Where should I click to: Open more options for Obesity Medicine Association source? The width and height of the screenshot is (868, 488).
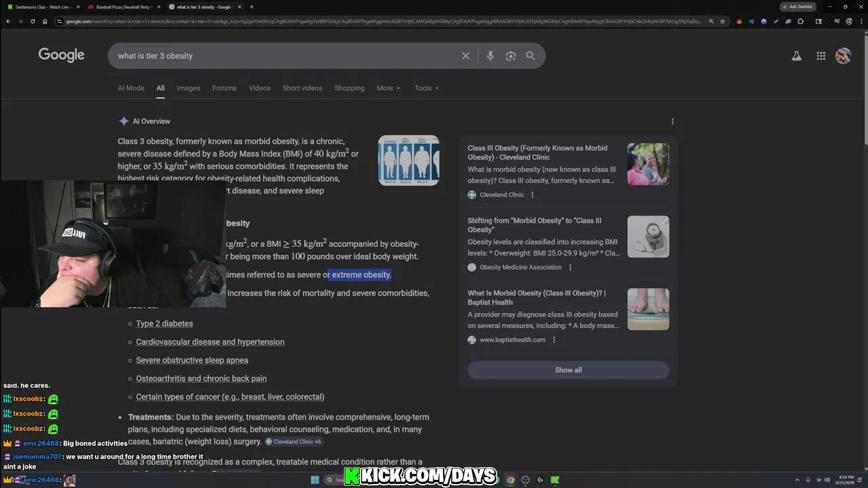[x=570, y=267]
